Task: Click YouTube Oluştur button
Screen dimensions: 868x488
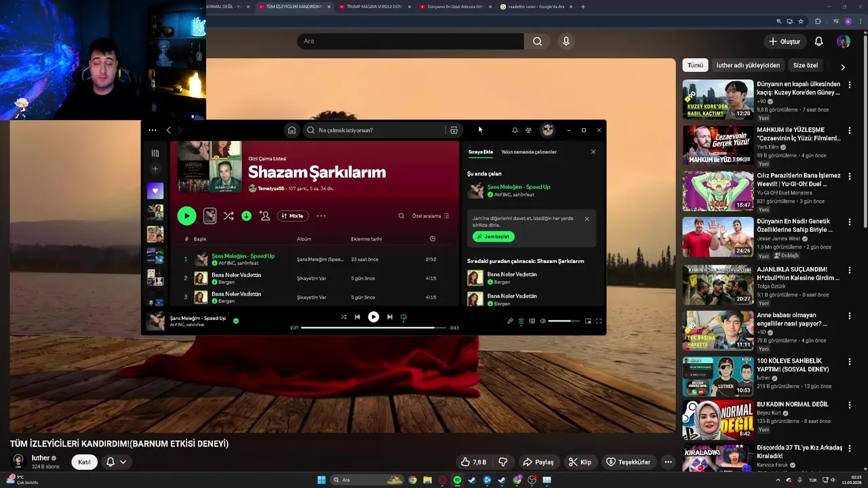Action: [x=785, y=41]
